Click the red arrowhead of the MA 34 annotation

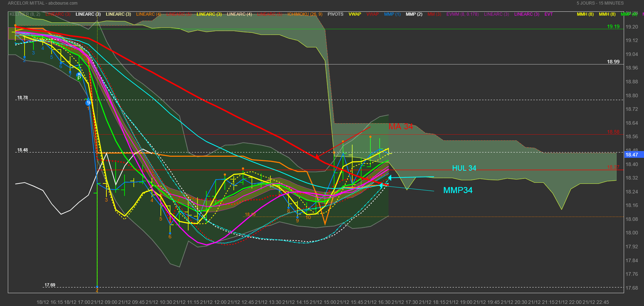pyautogui.click(x=317, y=156)
